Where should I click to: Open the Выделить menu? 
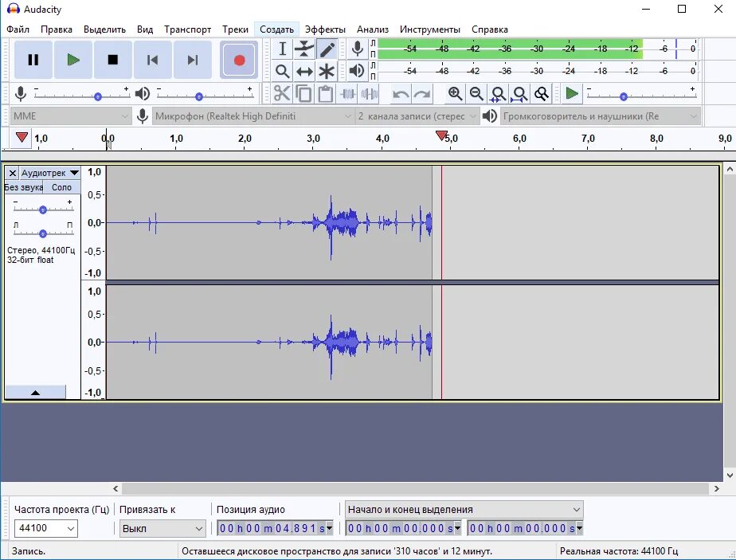pyautogui.click(x=104, y=29)
